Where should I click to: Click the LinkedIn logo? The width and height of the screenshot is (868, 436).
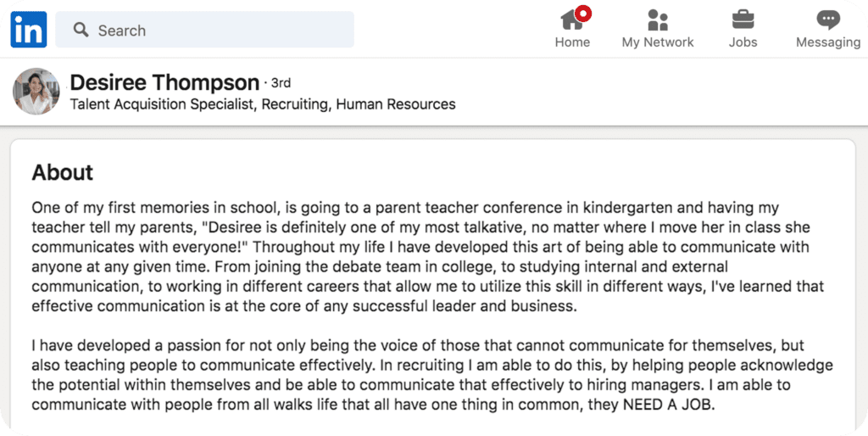pos(29,30)
